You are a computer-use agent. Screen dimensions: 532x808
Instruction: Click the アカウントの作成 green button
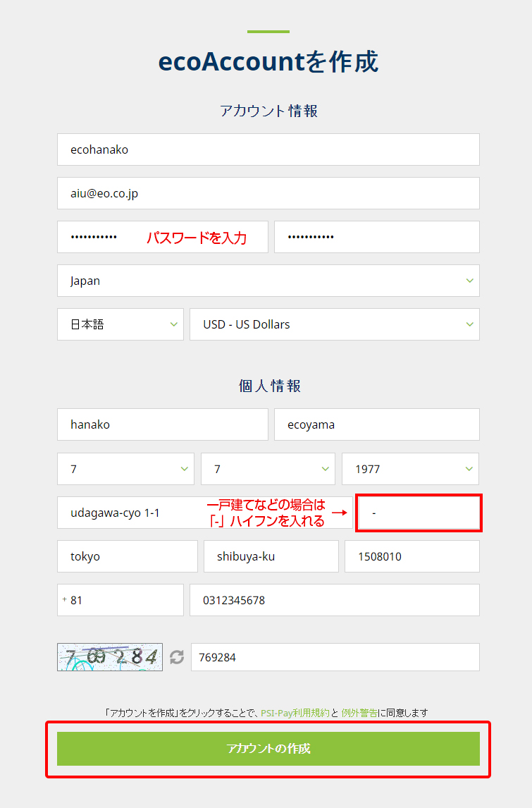[268, 749]
